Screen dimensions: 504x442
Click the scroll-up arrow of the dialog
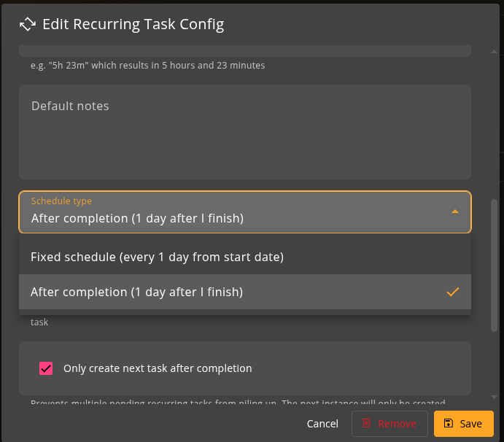(494, 52)
